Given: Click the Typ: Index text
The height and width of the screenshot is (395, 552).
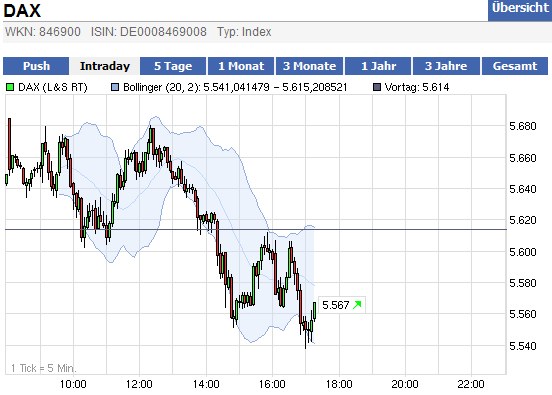Looking at the screenshot, I should click(244, 32).
